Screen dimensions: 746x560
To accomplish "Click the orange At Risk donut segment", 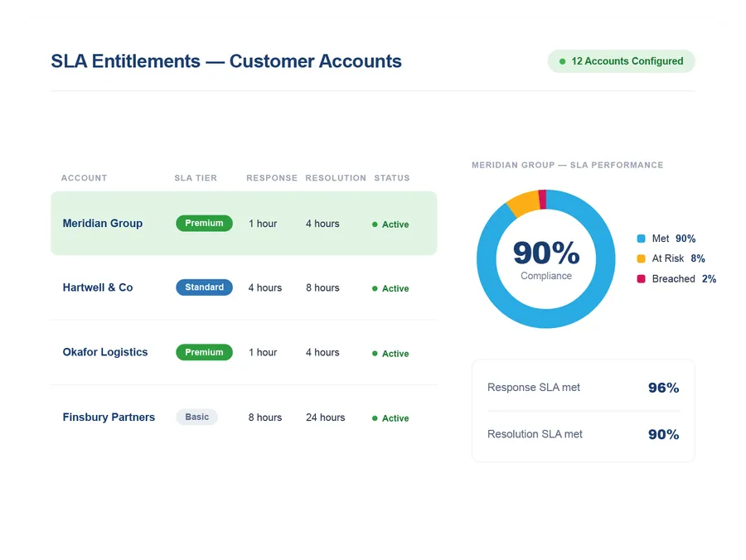I will (x=525, y=204).
